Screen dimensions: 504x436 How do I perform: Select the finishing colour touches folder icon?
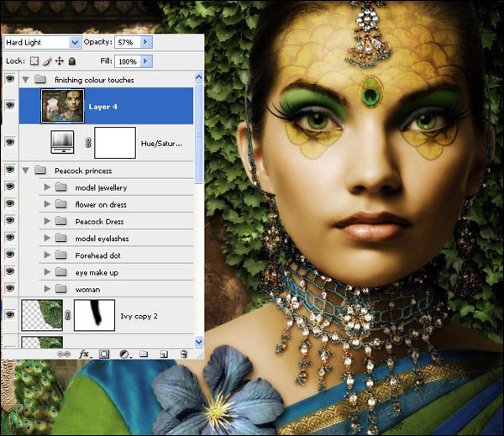(x=40, y=79)
